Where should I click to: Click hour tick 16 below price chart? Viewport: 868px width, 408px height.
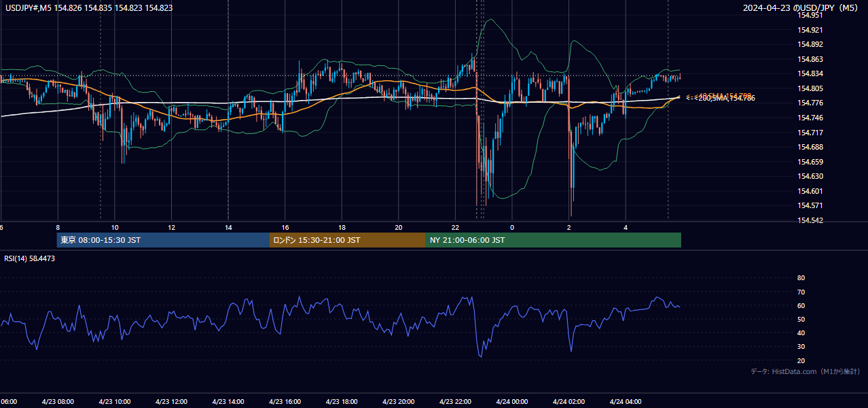[x=285, y=227]
